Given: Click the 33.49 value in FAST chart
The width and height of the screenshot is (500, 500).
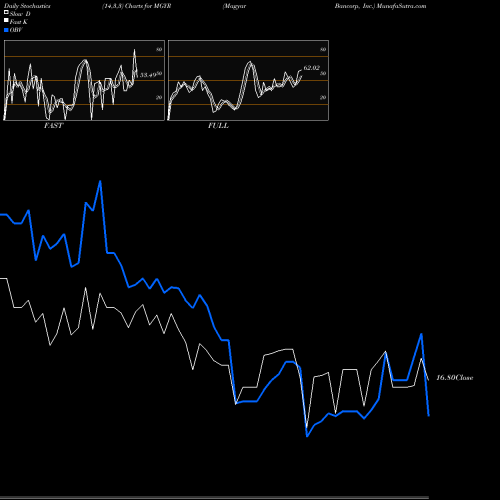Looking at the screenshot, I should click(x=148, y=75).
